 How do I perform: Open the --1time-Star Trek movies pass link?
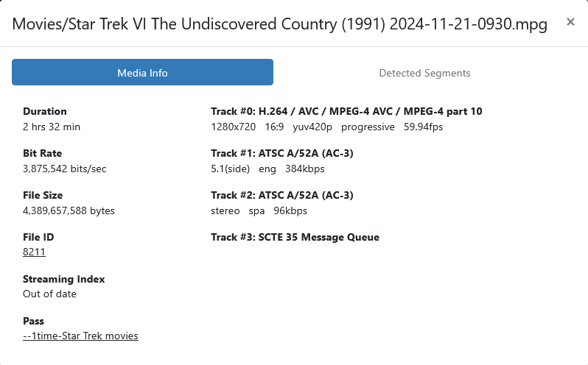(80, 336)
